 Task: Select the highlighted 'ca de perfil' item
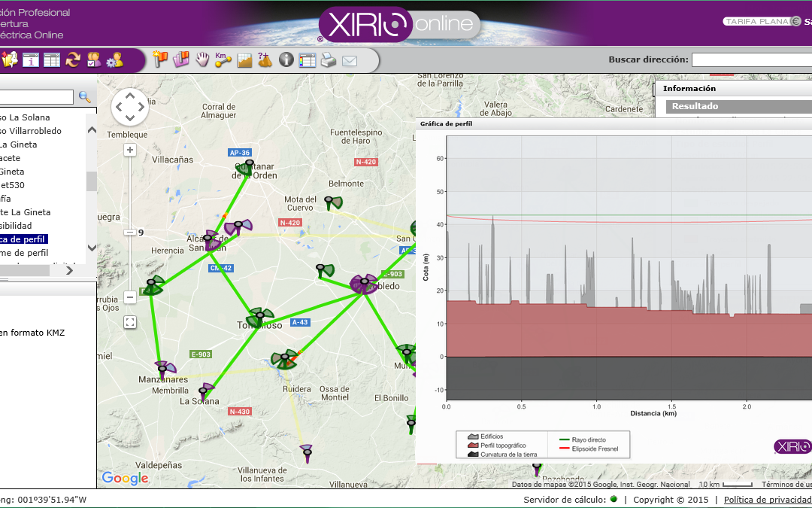point(24,239)
